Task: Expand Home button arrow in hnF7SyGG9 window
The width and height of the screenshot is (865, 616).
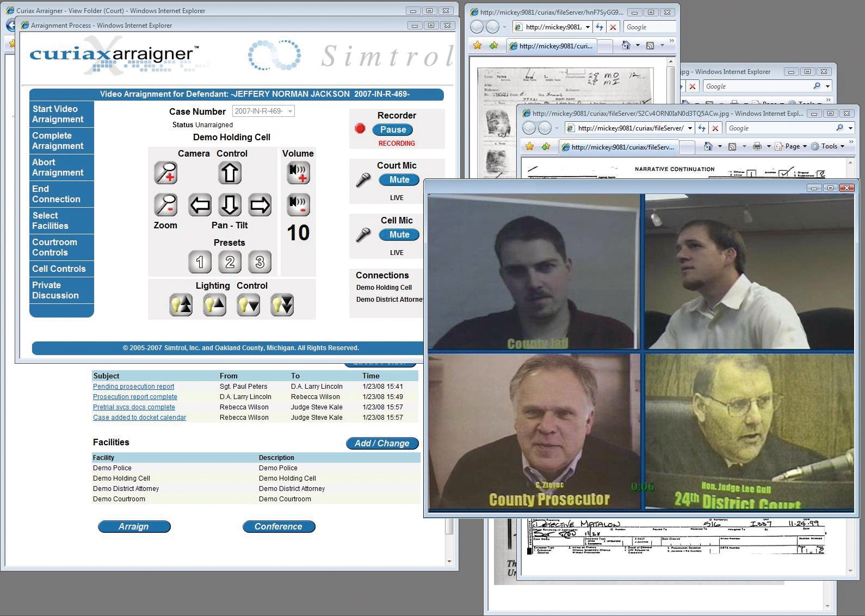Action: 638,45
